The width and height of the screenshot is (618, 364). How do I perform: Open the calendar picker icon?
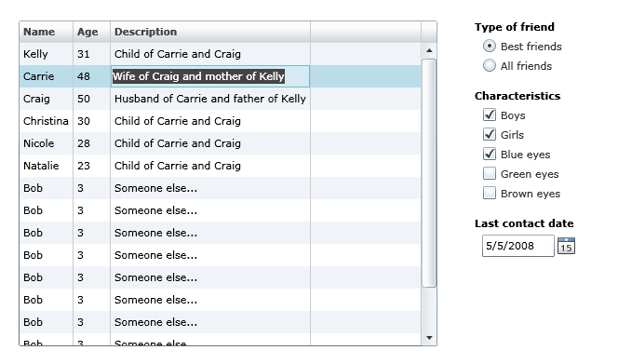click(567, 246)
